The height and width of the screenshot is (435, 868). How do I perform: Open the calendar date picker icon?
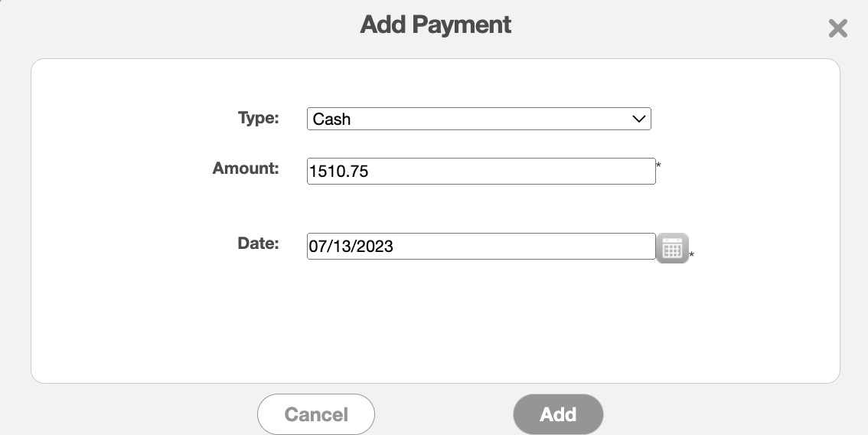pyautogui.click(x=672, y=248)
